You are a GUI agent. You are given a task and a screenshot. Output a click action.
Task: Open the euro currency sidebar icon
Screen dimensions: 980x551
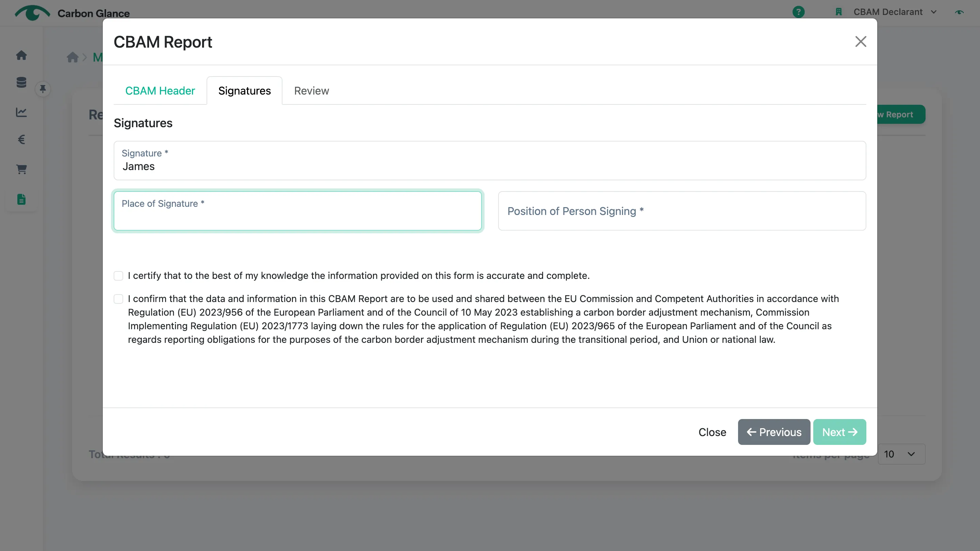point(21,139)
